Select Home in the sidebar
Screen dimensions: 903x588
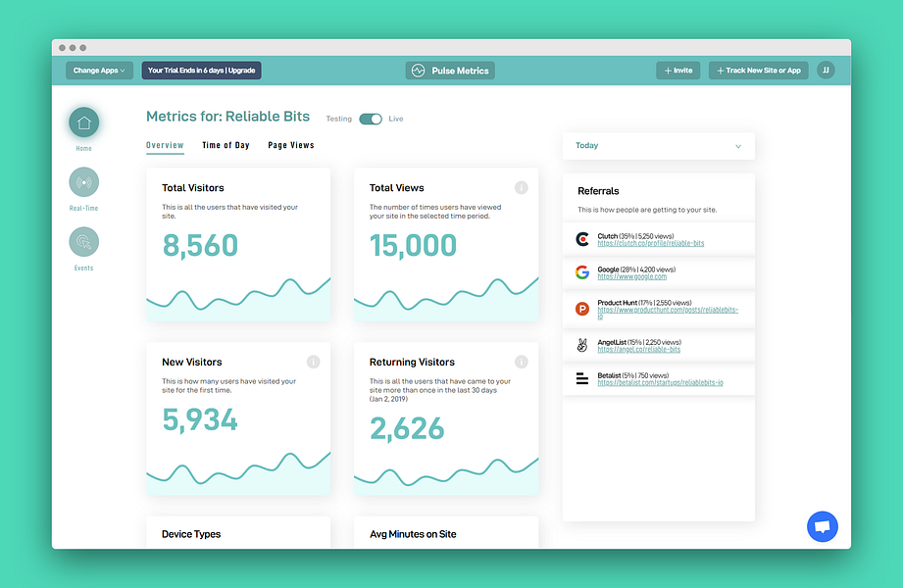(83, 122)
